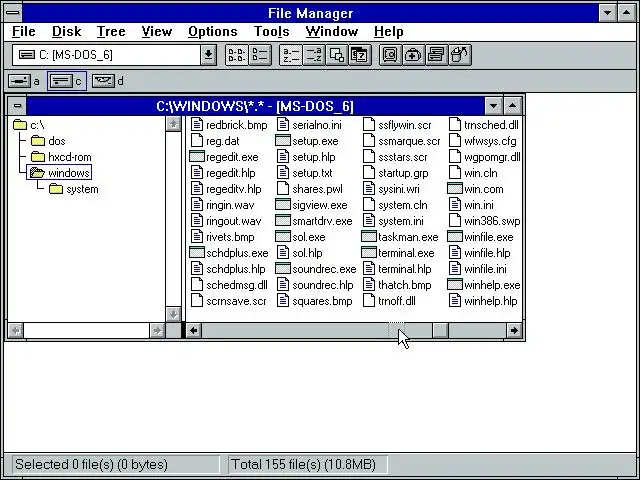This screenshot has height=480, width=640.
Task: Click the win.com program icon
Action: tap(455, 189)
